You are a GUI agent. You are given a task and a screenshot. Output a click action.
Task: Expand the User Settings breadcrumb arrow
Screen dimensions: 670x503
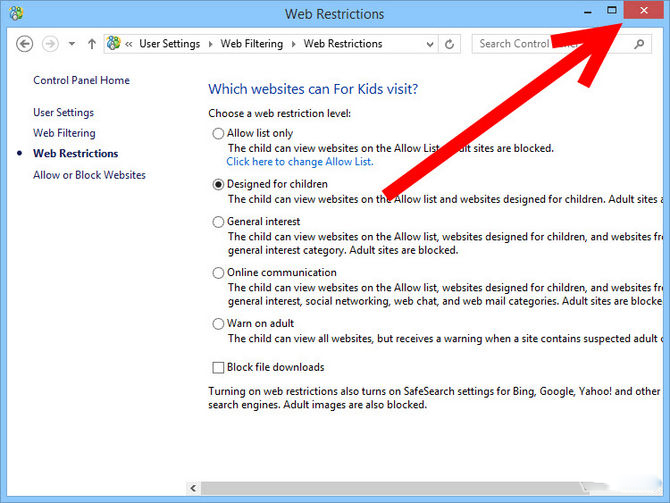pyautogui.click(x=210, y=44)
